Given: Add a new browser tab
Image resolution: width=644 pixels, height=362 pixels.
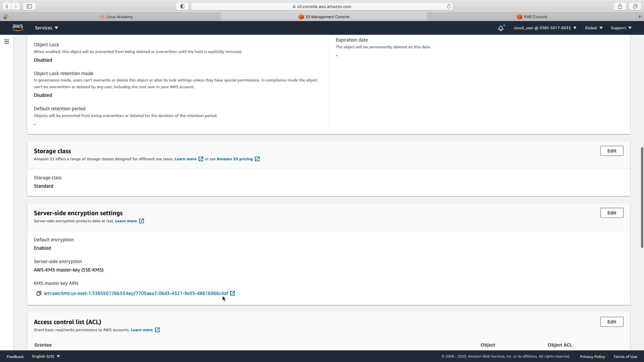Looking at the screenshot, I should coord(640,17).
